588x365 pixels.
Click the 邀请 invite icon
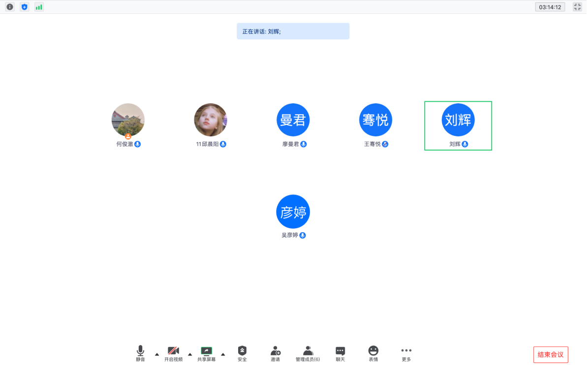(275, 353)
